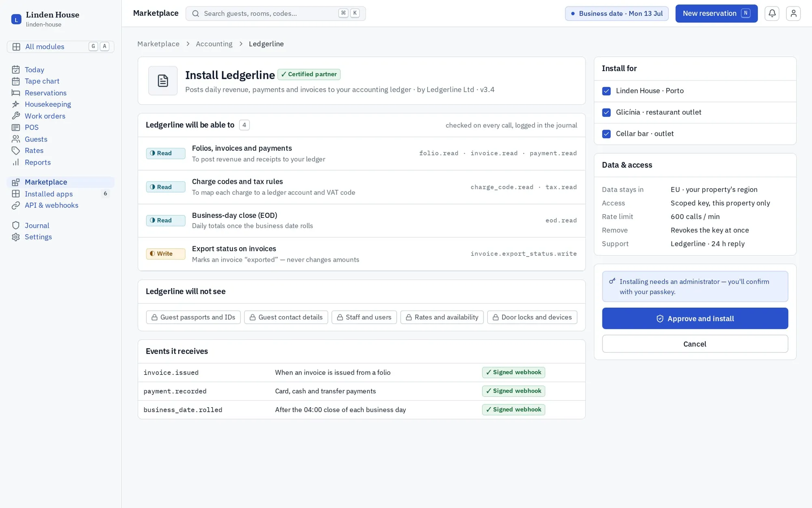Click the shield icon on Approve and install

click(x=660, y=319)
